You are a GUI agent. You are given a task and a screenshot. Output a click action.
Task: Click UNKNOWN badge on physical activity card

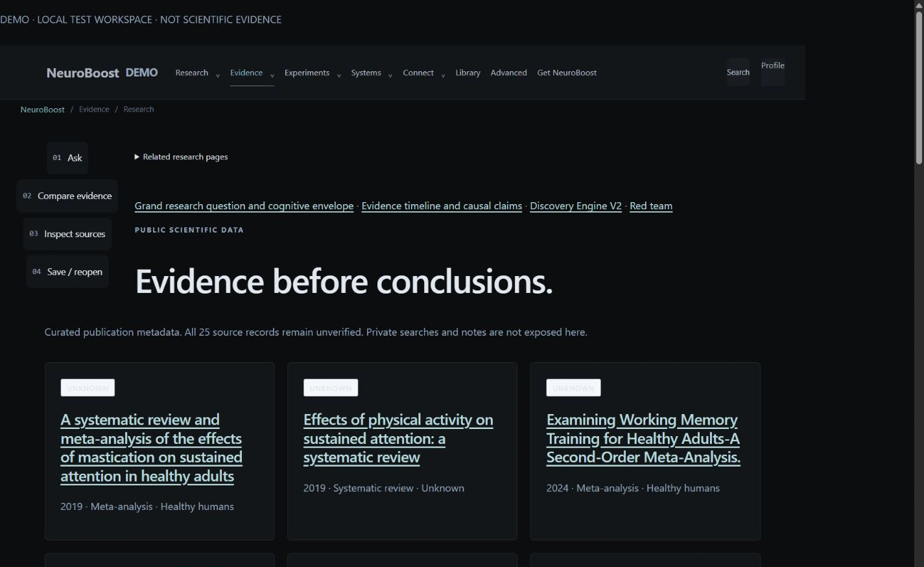click(331, 388)
